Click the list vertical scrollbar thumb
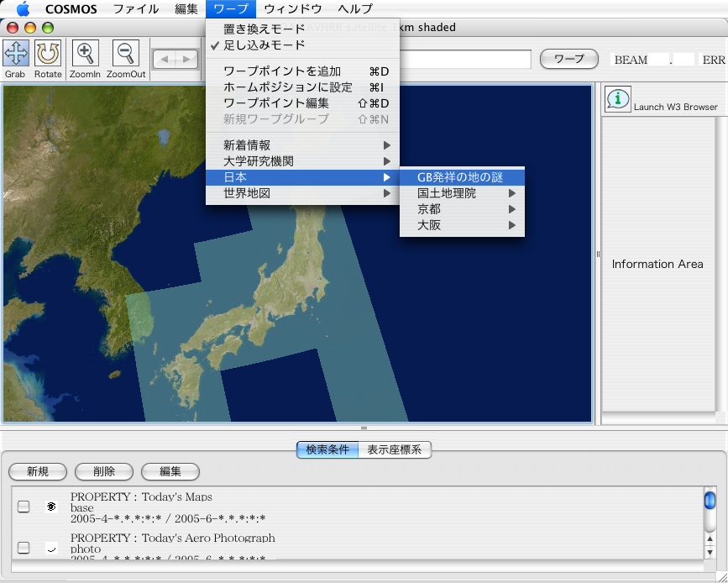728x583 pixels. click(x=710, y=501)
